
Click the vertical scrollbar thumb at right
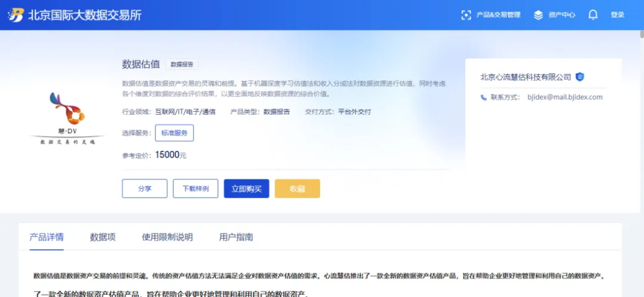point(642,34)
